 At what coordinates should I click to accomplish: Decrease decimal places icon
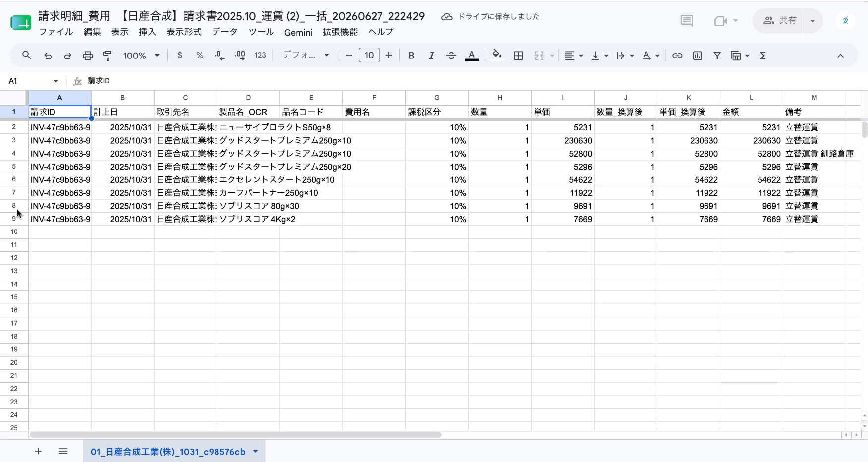(x=219, y=56)
